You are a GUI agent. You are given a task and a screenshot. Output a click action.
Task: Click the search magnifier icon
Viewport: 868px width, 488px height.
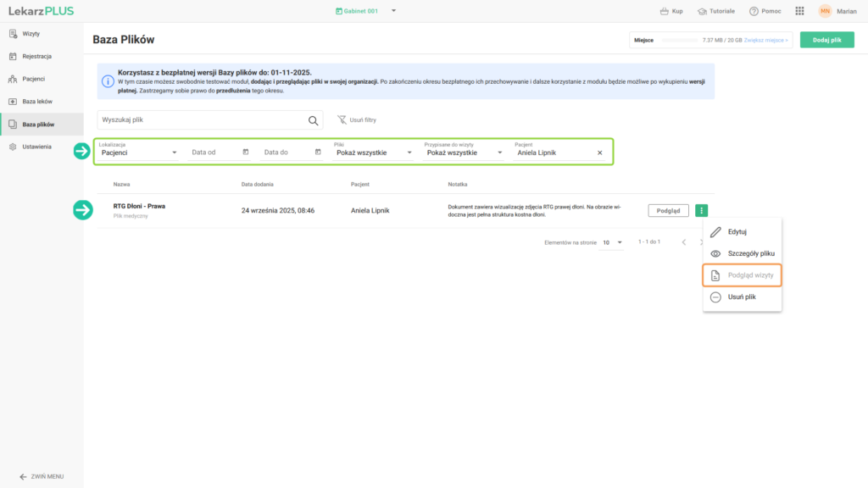pos(313,120)
